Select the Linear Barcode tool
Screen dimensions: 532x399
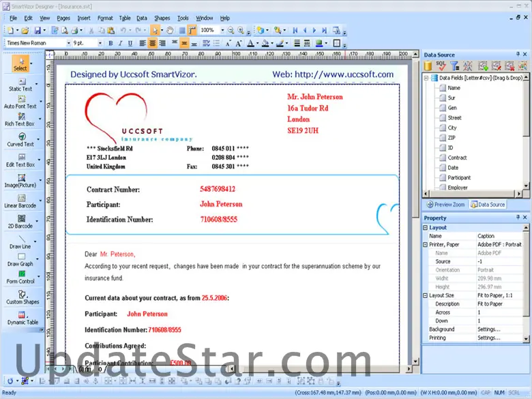[x=20, y=201]
